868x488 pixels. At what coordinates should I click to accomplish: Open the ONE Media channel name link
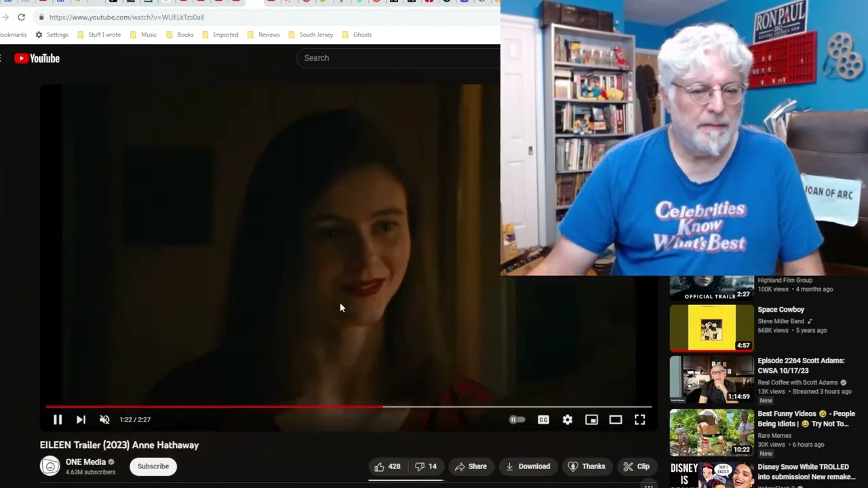click(85, 462)
